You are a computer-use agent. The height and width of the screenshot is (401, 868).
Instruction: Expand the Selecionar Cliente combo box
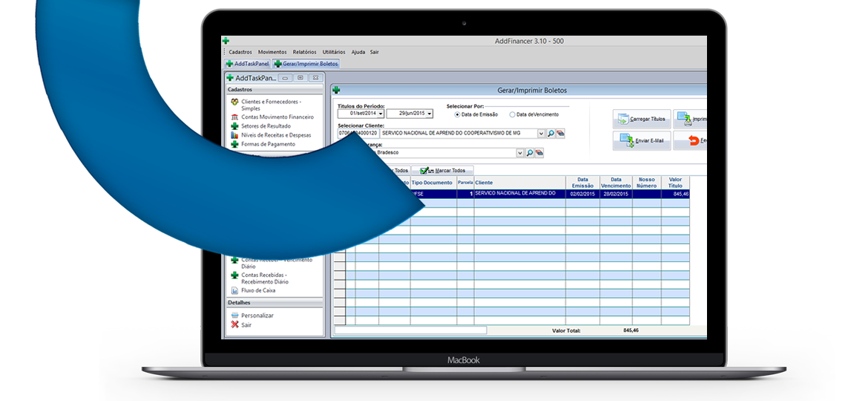click(541, 134)
